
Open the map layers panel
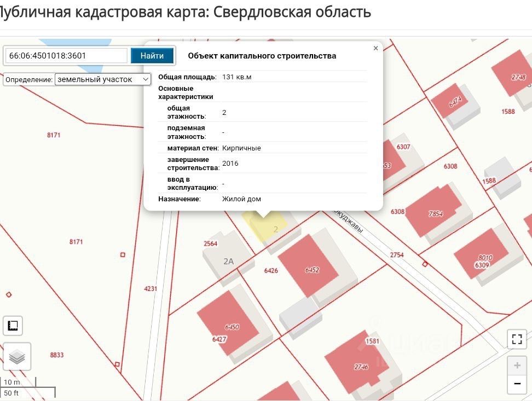(x=17, y=357)
